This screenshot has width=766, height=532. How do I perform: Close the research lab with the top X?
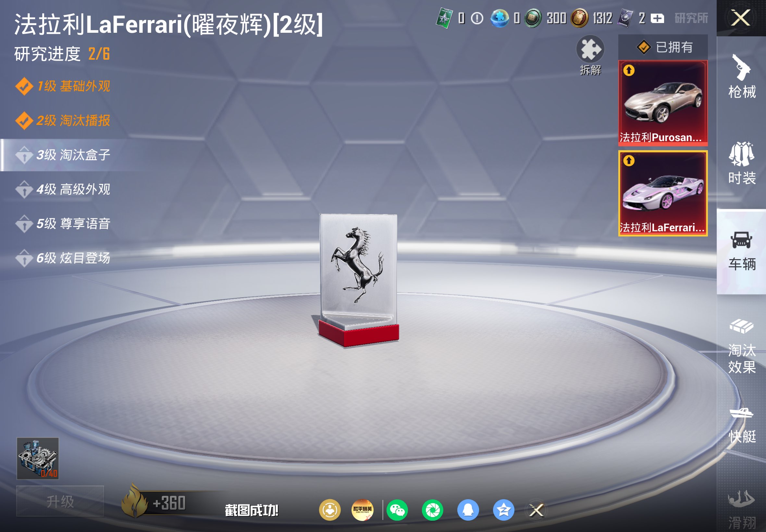click(741, 18)
